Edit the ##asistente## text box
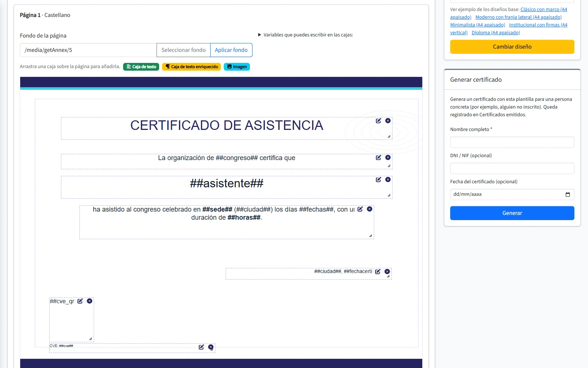 (x=378, y=180)
